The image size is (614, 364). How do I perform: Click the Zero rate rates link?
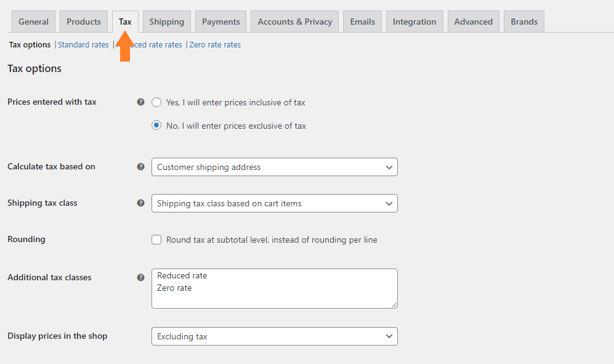215,45
